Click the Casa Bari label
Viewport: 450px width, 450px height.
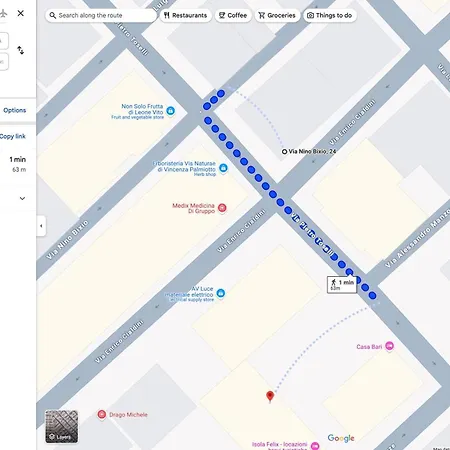pos(369,347)
